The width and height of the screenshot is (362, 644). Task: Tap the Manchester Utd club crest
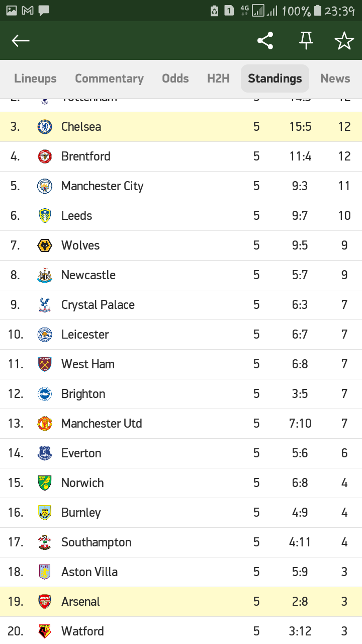coord(45,424)
